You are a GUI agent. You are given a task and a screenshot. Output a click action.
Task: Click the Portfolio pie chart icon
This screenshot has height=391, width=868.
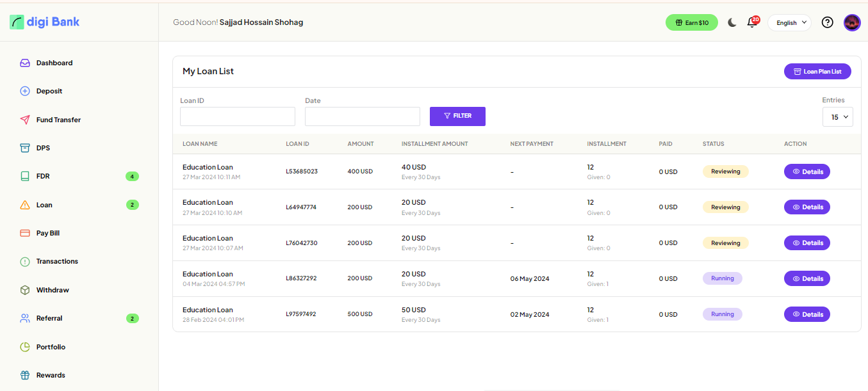(25, 347)
